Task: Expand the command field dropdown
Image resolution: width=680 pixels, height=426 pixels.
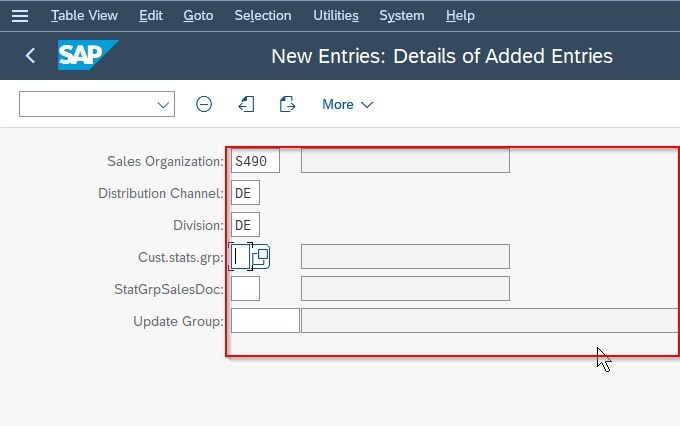Action: (163, 105)
